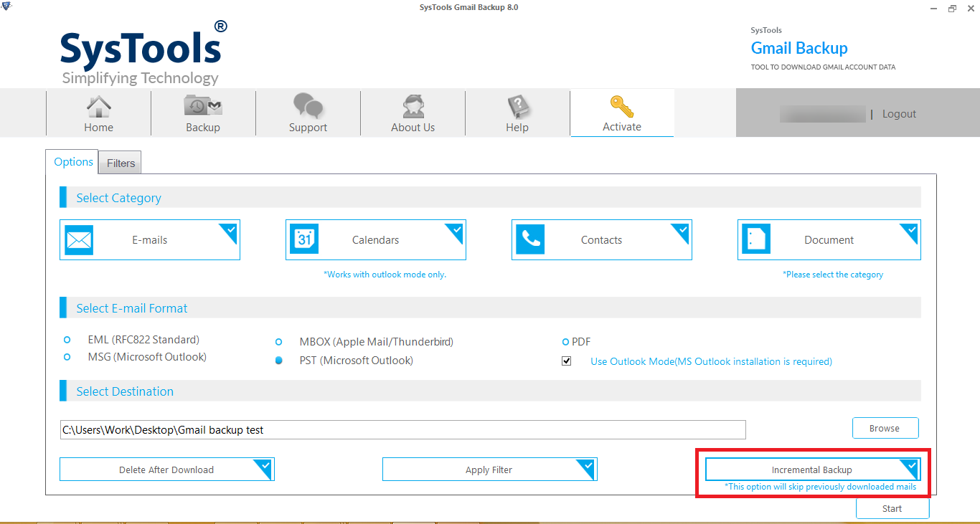
Task: Switch to the Filters tab
Action: click(x=121, y=163)
